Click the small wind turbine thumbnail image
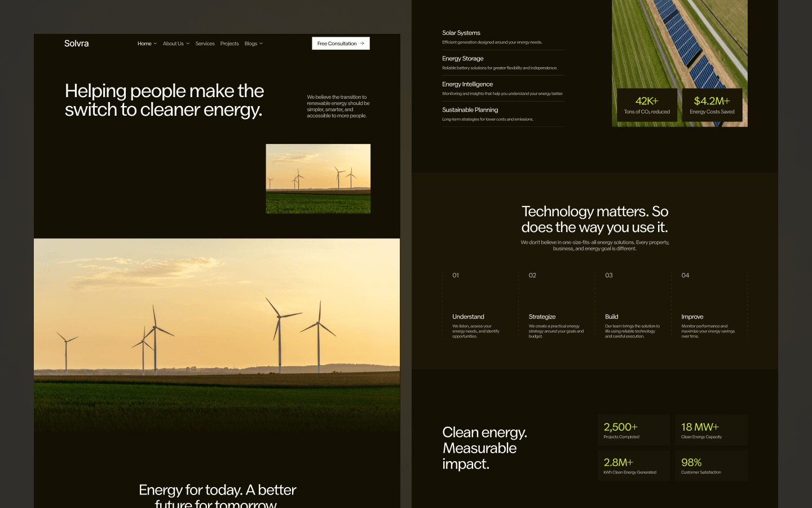This screenshot has width=812, height=508. (x=318, y=178)
